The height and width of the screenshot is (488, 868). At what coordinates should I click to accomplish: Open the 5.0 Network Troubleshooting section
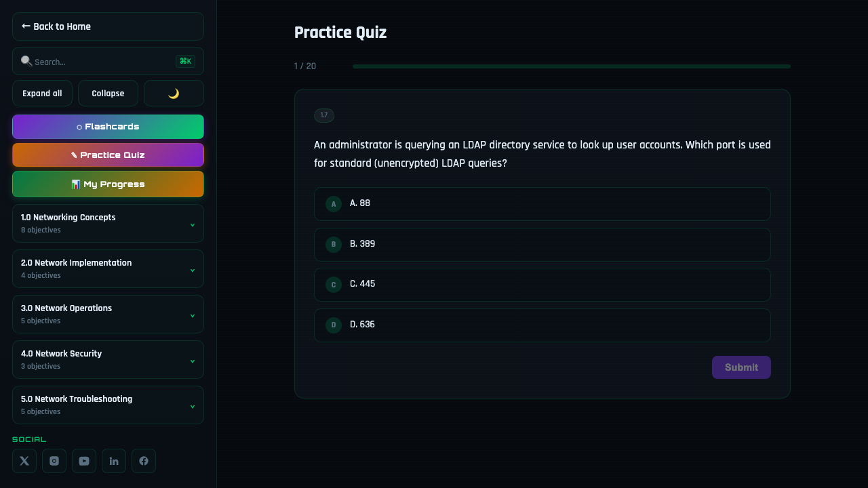pyautogui.click(x=108, y=405)
